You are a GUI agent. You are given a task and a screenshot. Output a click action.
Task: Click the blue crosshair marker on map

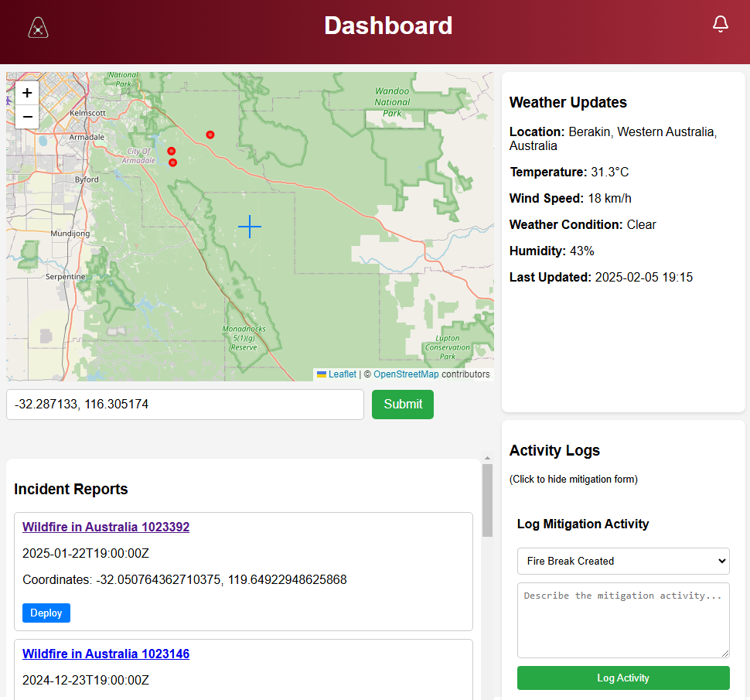[x=250, y=227]
